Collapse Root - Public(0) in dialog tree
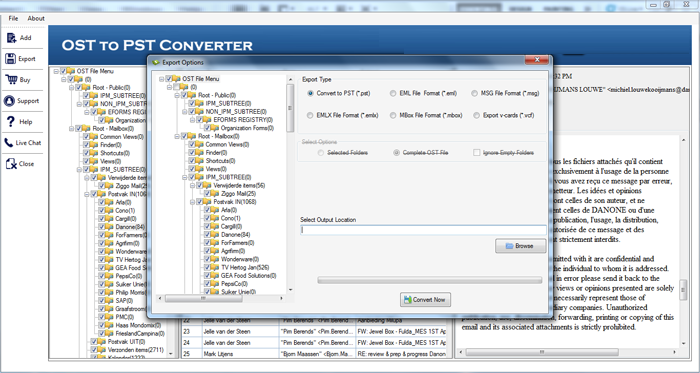This screenshot has width=700, height=373. coord(177,95)
